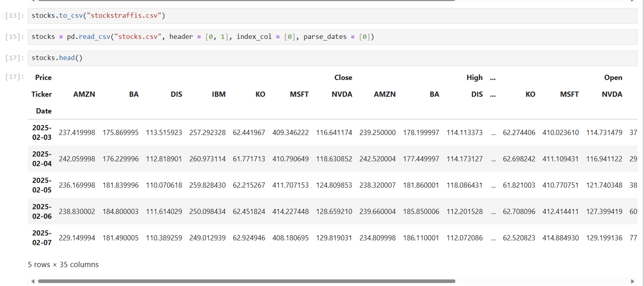Image resolution: width=644 pixels, height=286 pixels.
Task: Click the value 185.850006
Action: point(421,212)
